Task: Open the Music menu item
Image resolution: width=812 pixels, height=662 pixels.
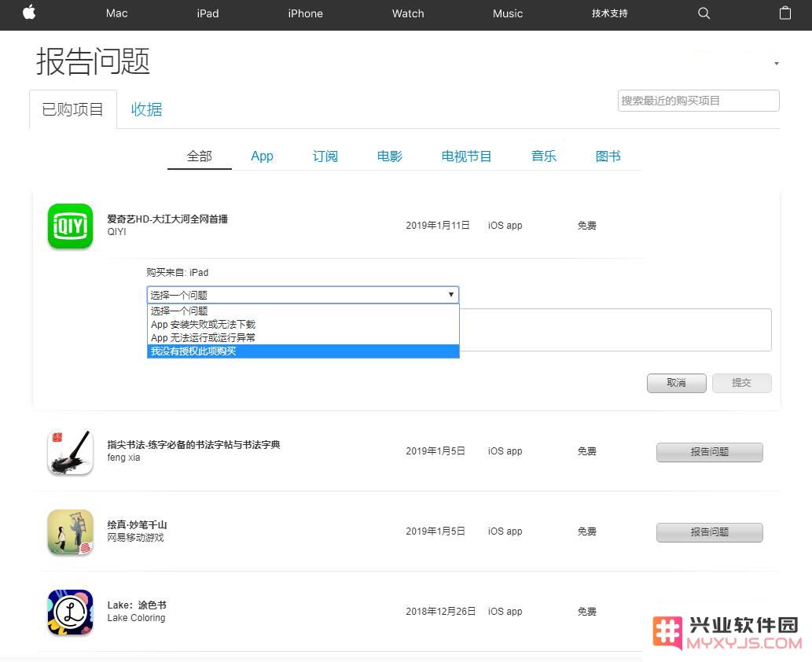Action: (508, 13)
